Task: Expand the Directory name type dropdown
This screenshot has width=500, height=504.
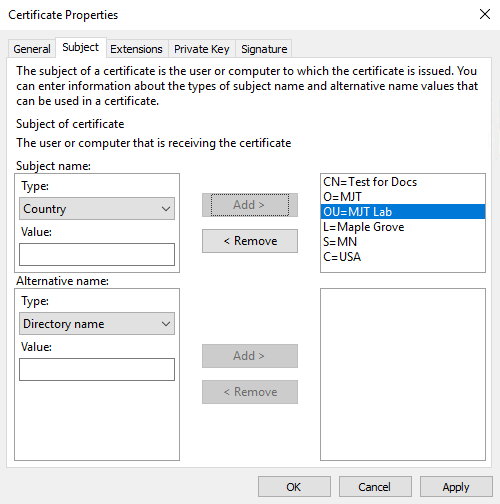Action: click(97, 324)
